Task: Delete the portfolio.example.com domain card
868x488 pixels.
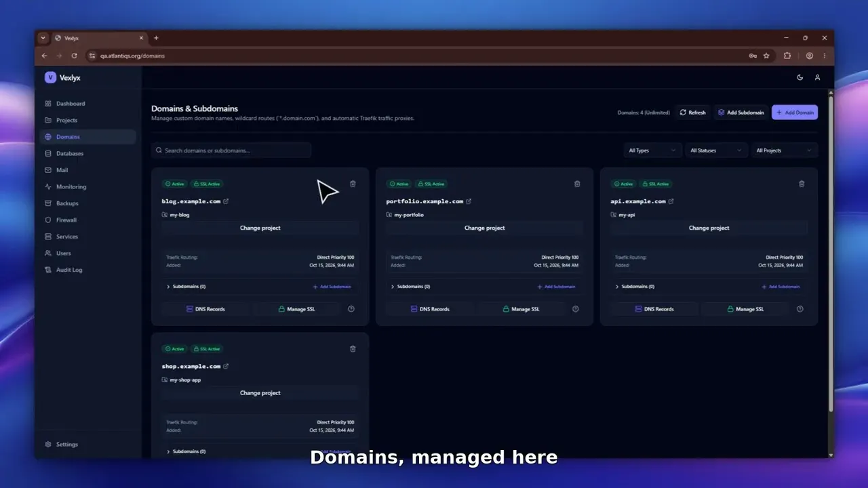Action: (577, 184)
